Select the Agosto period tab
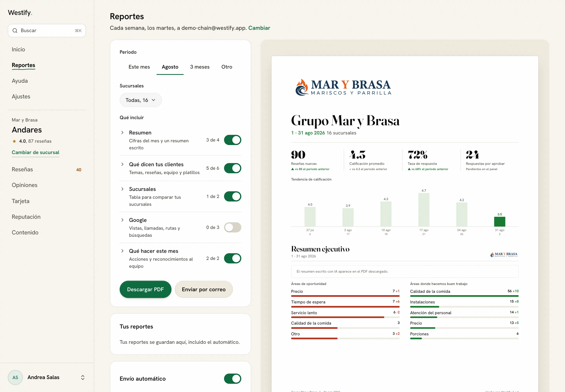 click(x=170, y=67)
